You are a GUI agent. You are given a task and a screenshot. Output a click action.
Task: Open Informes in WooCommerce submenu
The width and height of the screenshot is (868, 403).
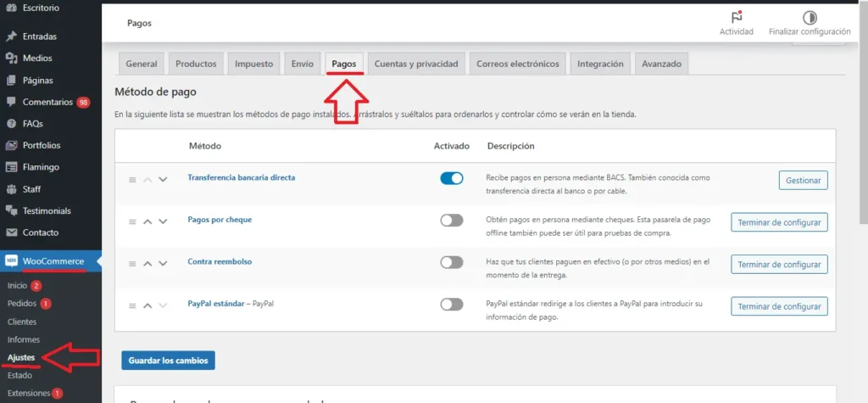point(23,339)
